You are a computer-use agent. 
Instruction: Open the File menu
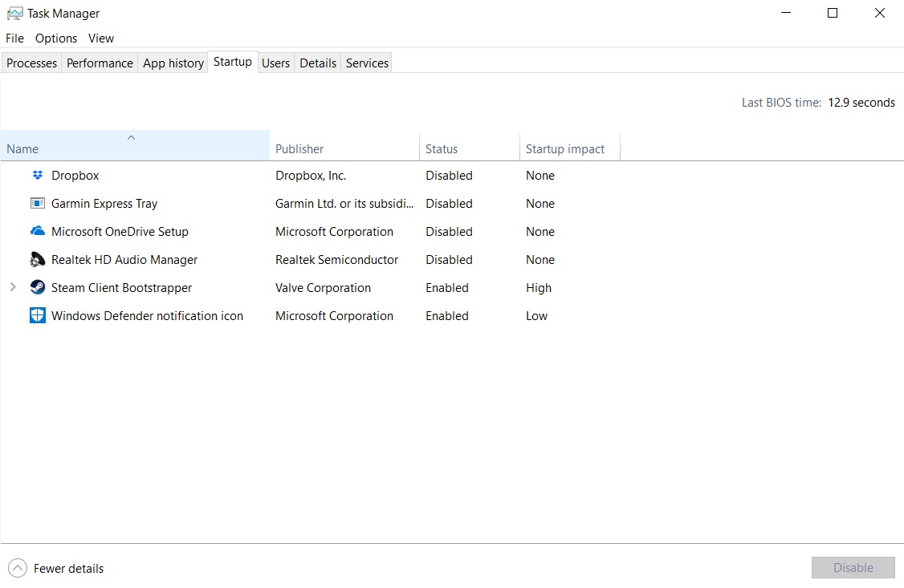coord(15,38)
